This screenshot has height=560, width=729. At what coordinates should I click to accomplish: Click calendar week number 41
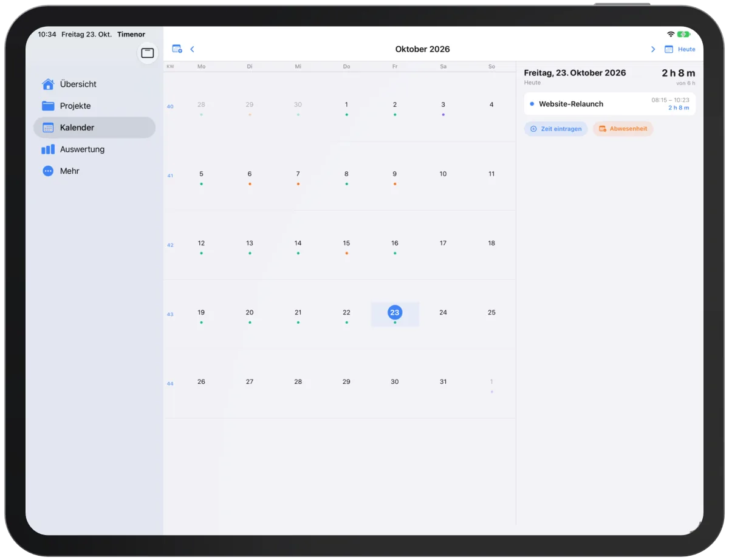tap(170, 176)
